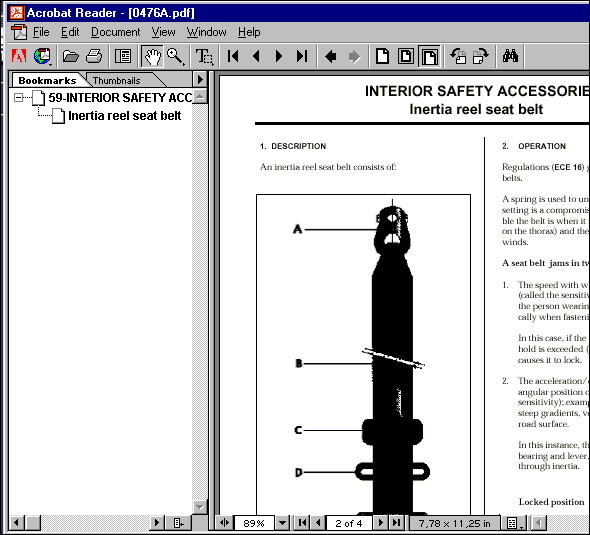Click bookmark panel scroll right arrow
The image size is (590, 535).
tap(157, 523)
